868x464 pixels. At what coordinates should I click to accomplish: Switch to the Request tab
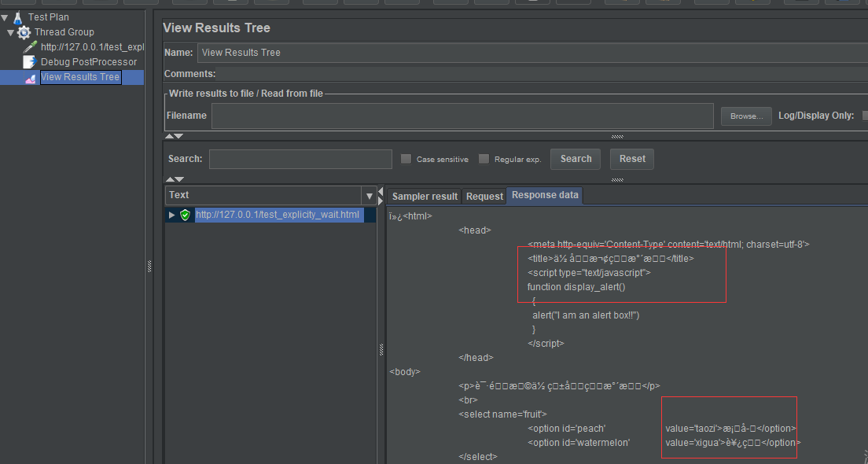coord(484,196)
